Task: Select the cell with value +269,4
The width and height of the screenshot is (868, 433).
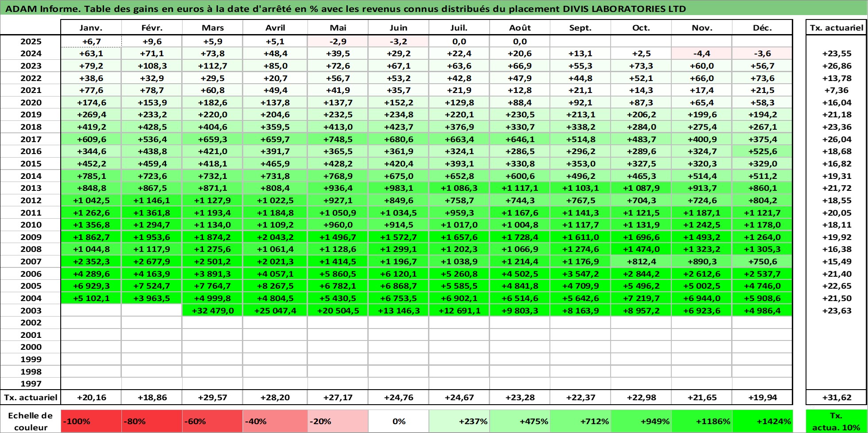Action: coord(91,114)
